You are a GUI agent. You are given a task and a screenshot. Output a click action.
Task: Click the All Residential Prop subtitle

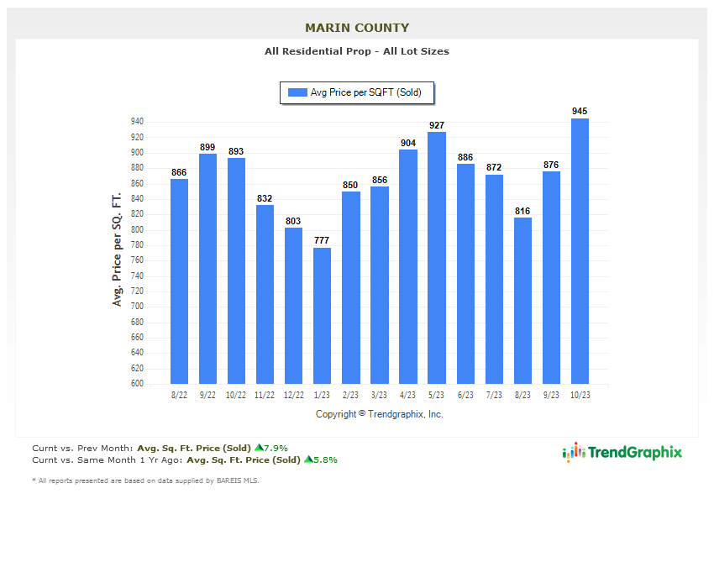coord(357,51)
